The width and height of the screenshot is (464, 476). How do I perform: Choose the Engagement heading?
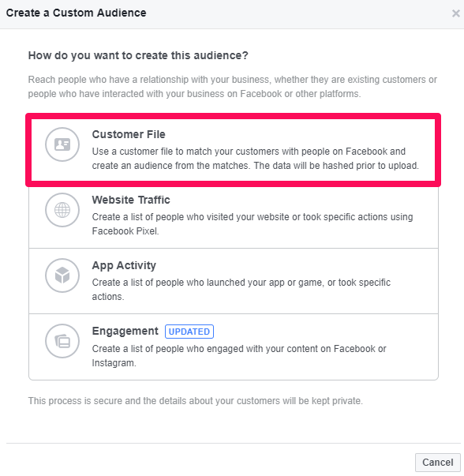pos(125,331)
